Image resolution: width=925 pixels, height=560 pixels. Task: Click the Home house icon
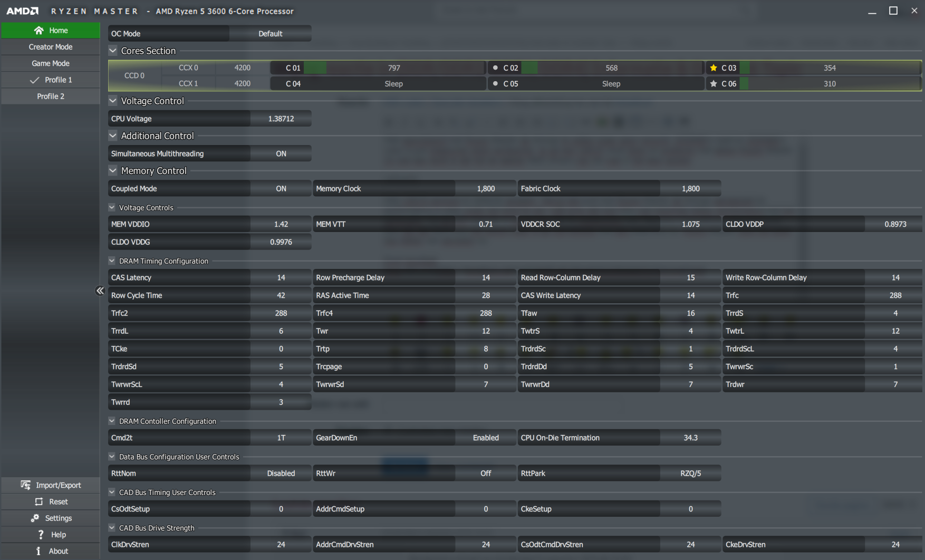tap(38, 31)
